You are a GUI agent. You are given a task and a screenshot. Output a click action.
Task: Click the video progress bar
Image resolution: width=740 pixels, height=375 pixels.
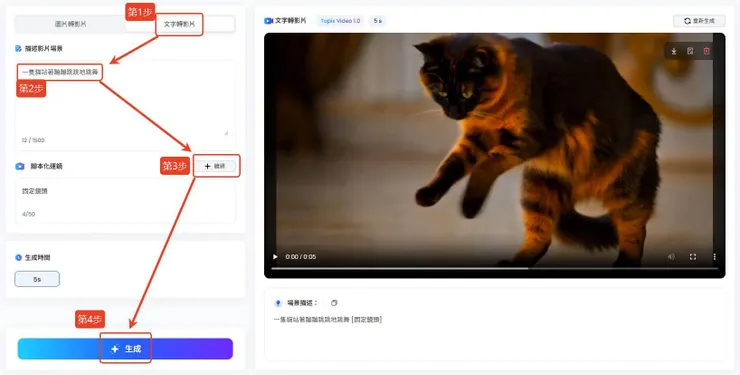point(495,268)
